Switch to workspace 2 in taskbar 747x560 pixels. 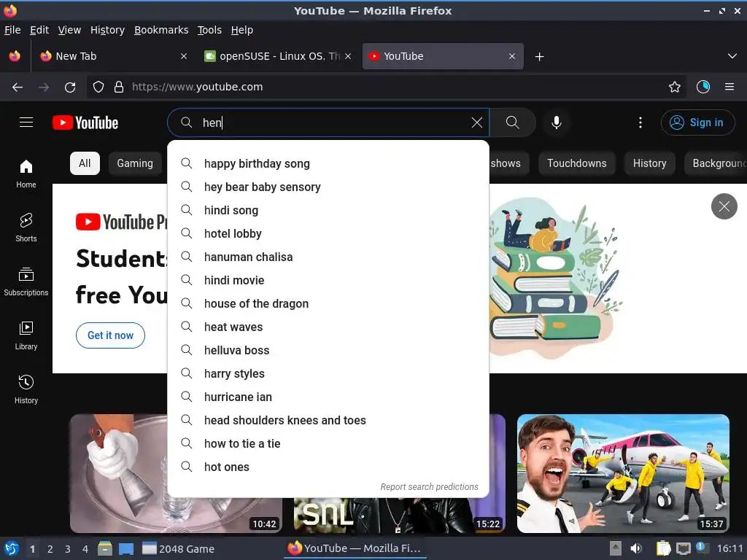tap(50, 549)
